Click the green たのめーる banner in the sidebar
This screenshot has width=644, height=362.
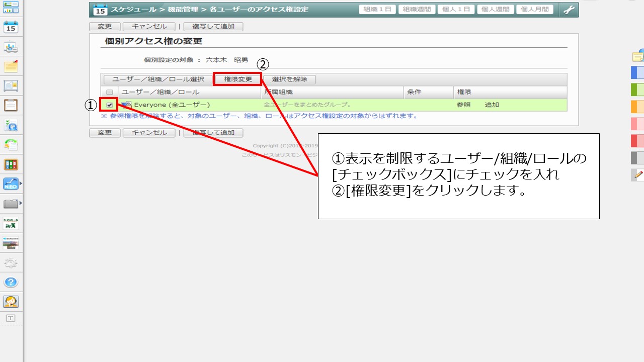click(11, 224)
